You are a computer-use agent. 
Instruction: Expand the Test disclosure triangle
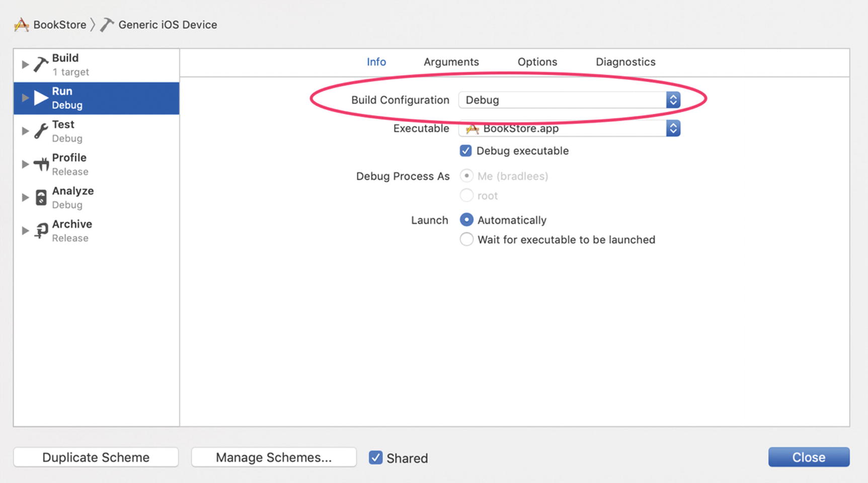pos(25,131)
